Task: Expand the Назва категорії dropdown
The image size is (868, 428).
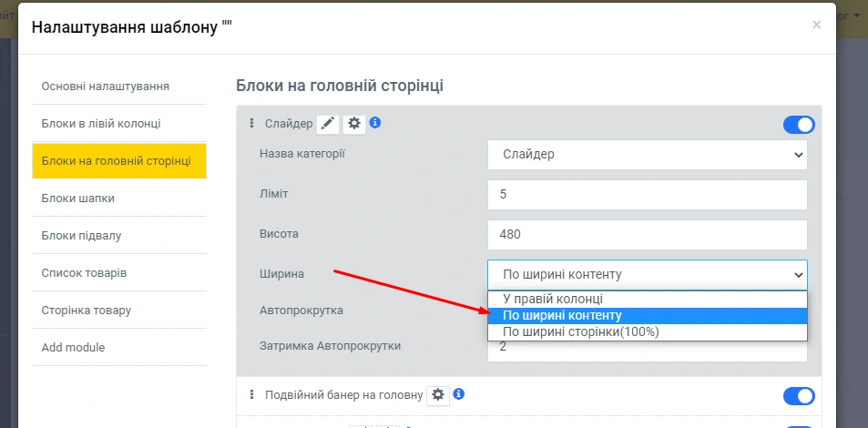Action: 647,154
